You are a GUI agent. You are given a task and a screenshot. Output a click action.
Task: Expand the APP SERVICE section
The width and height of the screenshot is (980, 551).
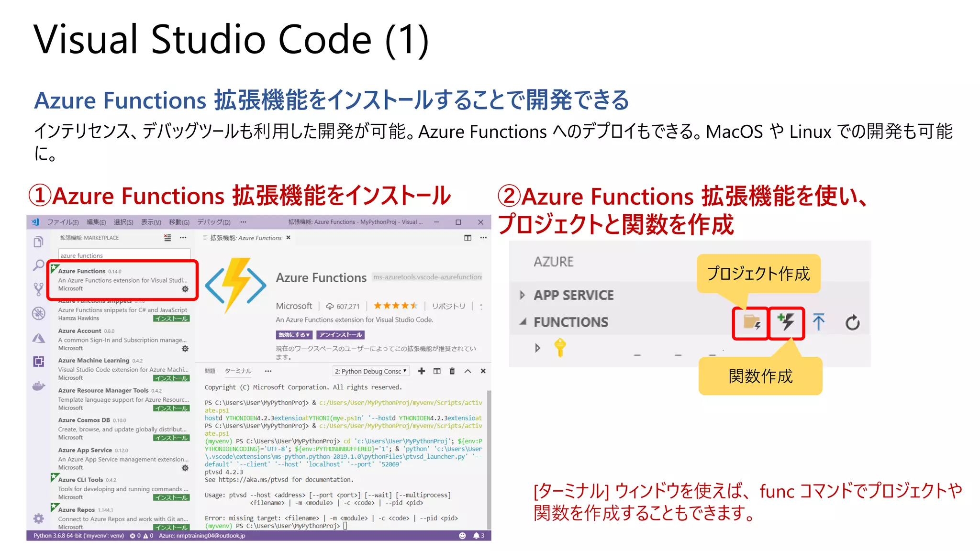[x=522, y=295]
